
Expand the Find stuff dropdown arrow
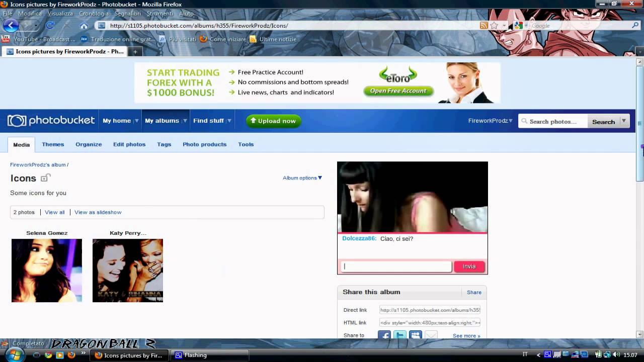(x=229, y=121)
